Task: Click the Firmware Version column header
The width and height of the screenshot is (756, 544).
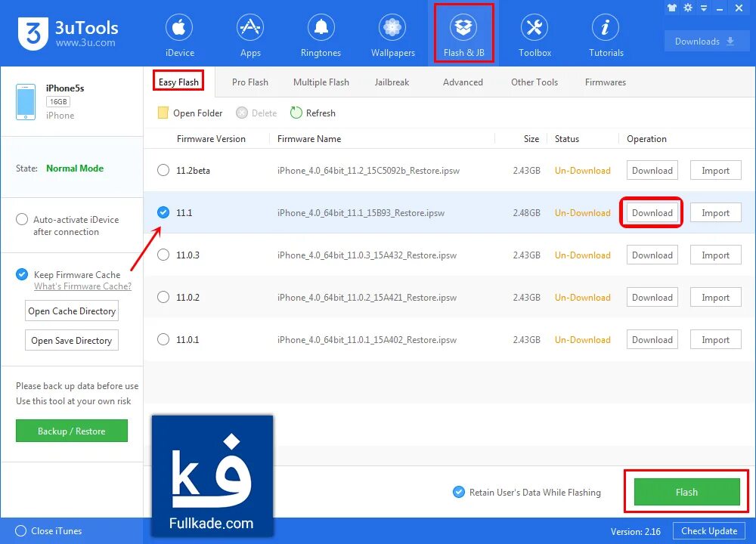Action: coord(211,139)
